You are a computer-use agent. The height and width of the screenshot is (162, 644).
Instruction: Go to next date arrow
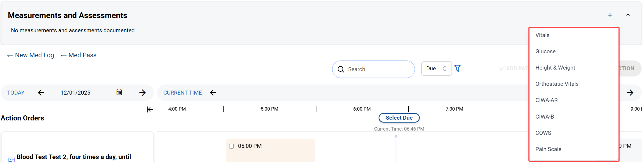pyautogui.click(x=142, y=92)
